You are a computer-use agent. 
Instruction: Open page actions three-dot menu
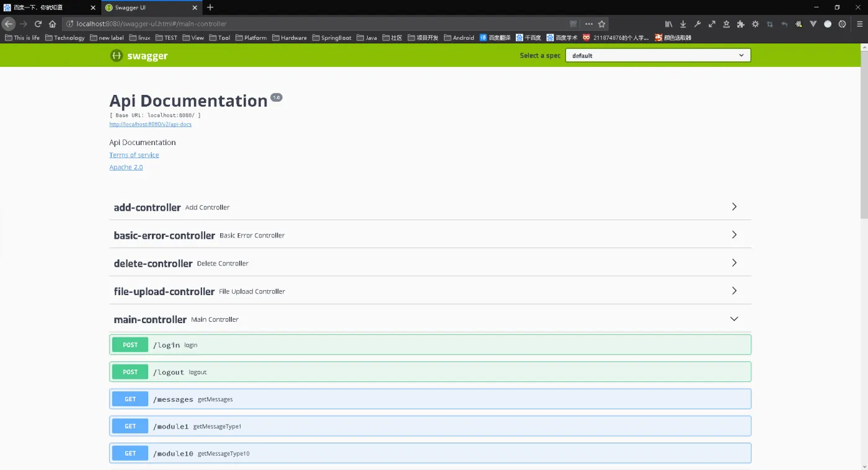(x=588, y=24)
